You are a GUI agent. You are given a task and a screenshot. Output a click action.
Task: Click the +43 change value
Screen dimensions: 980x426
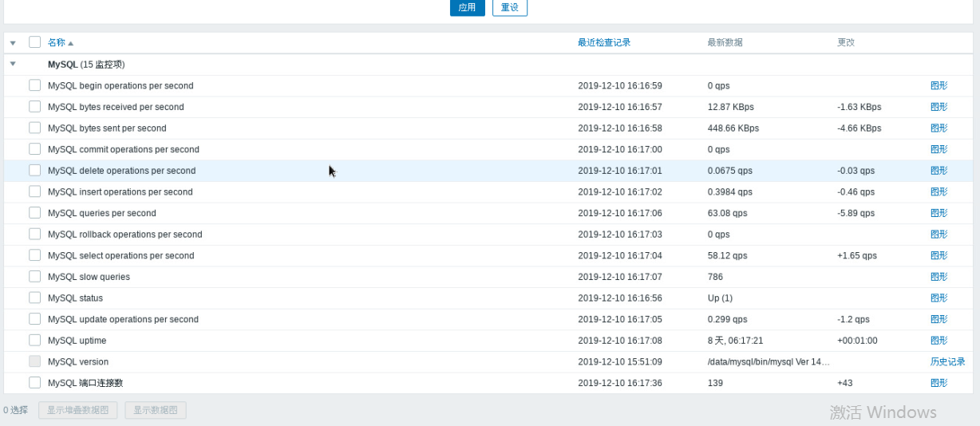click(845, 383)
